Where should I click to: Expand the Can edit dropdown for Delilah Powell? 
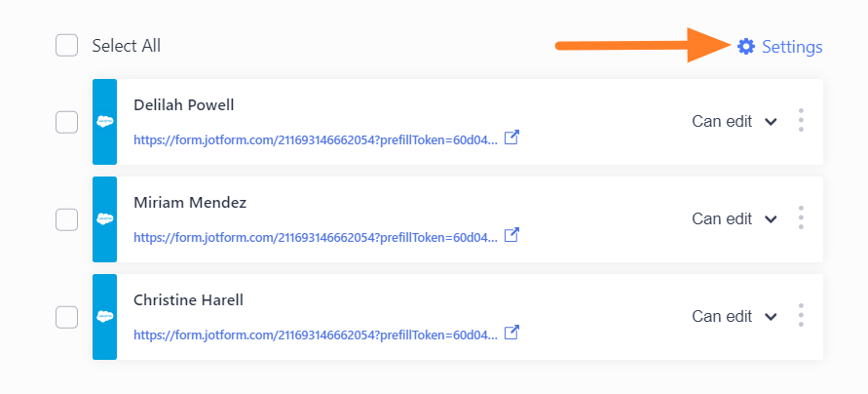[735, 121]
